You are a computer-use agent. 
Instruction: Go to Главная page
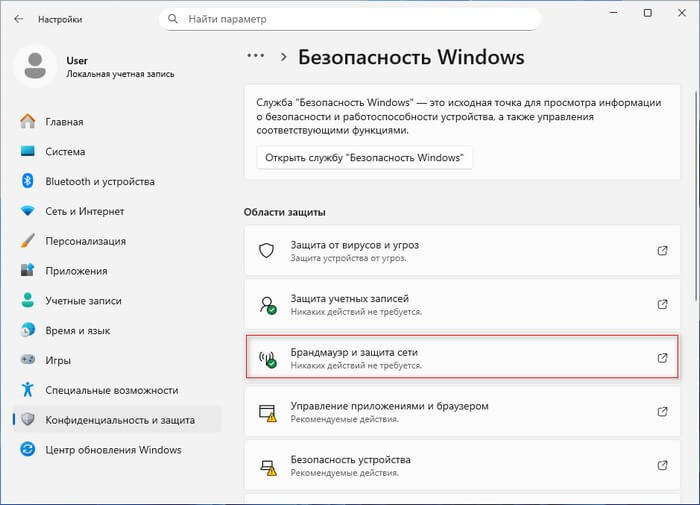tap(64, 122)
